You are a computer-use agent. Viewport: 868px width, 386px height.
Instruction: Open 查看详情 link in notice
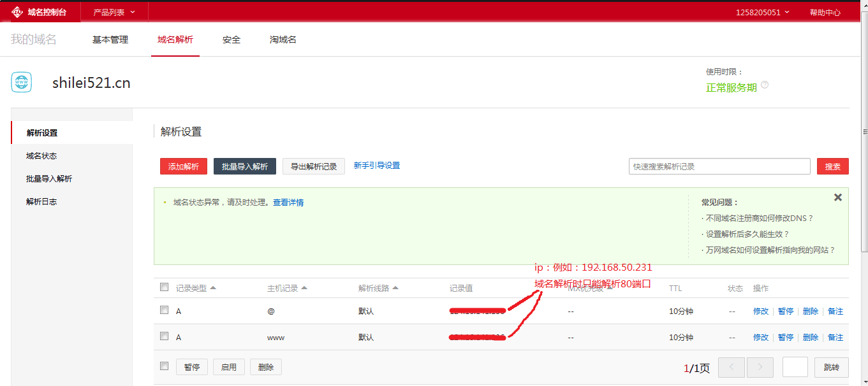pos(288,203)
